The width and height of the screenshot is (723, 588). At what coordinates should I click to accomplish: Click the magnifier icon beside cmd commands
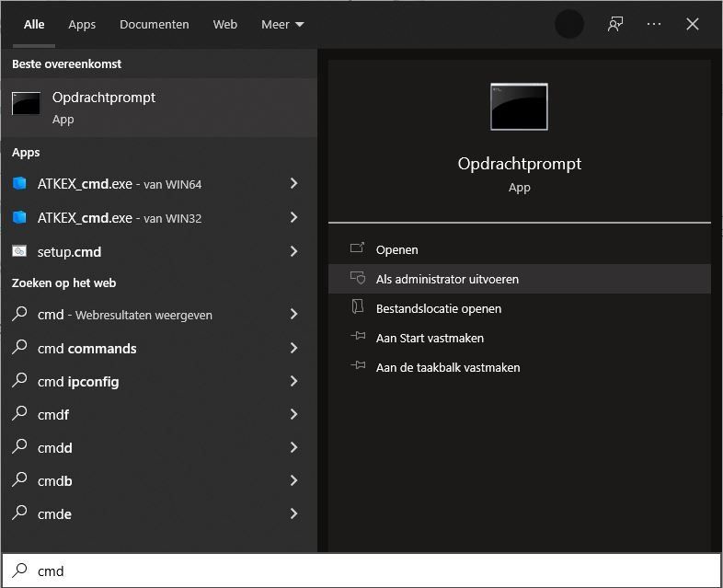[x=19, y=347]
